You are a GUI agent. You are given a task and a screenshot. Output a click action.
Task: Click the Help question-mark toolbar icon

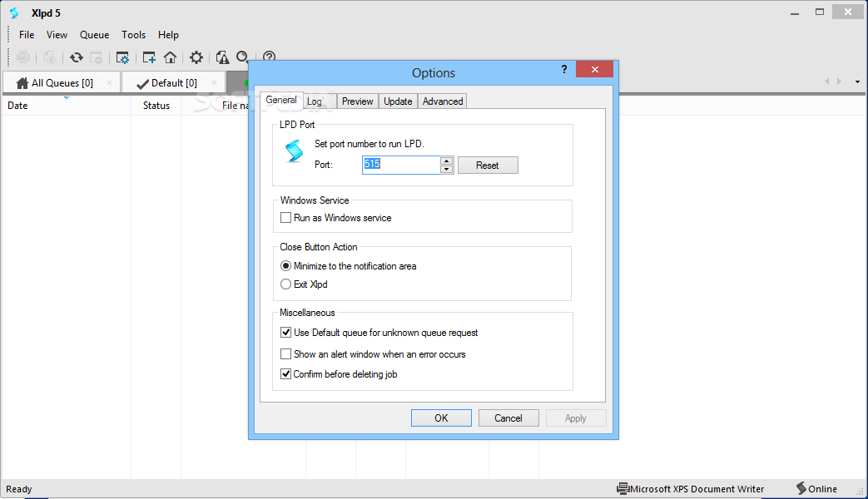tap(269, 56)
